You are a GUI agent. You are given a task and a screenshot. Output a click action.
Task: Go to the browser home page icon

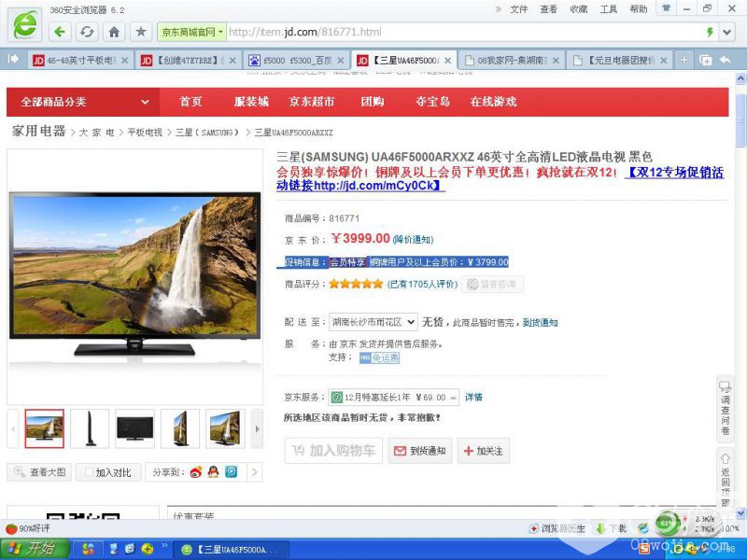114,32
